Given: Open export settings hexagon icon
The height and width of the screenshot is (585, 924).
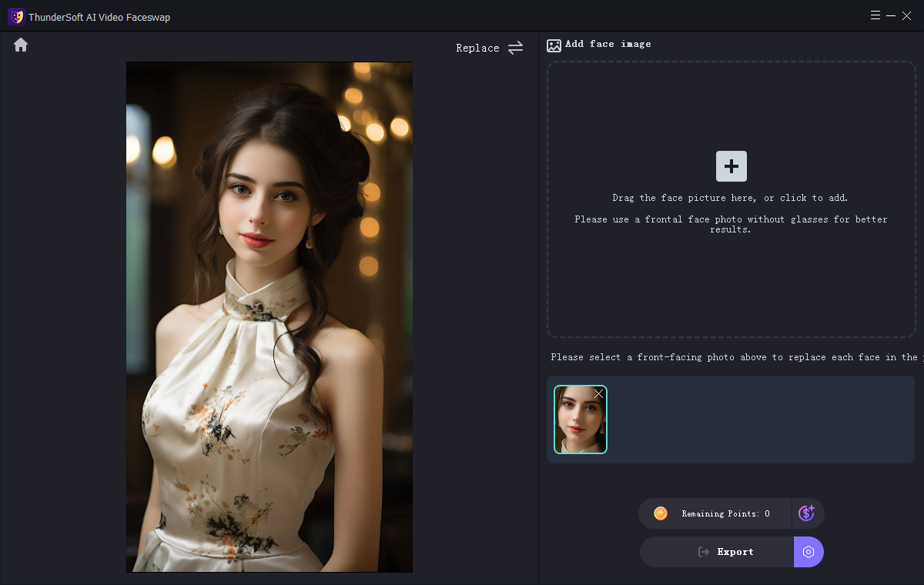Looking at the screenshot, I should [808, 552].
